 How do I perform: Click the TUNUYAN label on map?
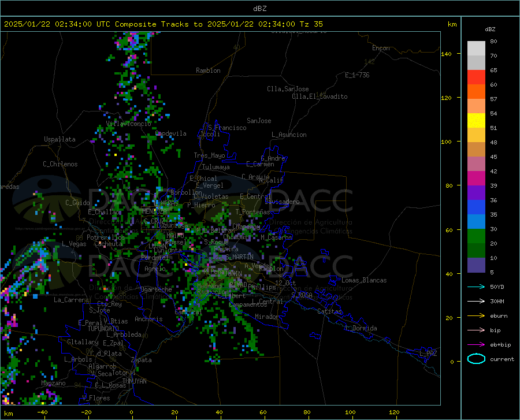tap(134, 381)
